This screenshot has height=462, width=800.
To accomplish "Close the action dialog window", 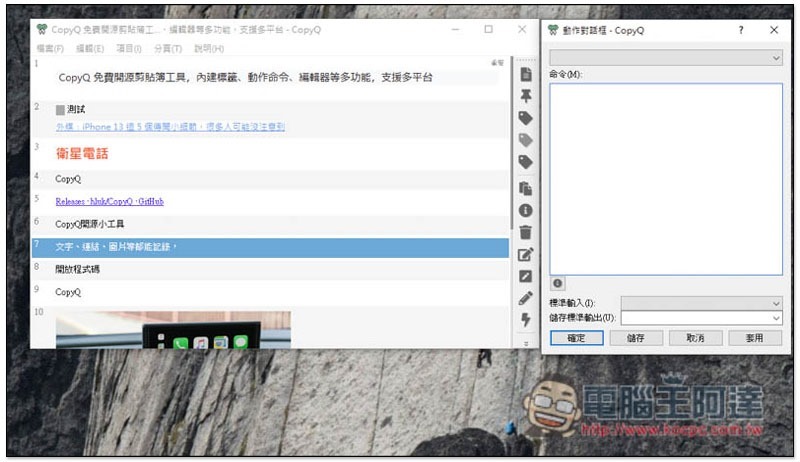I will (x=774, y=30).
